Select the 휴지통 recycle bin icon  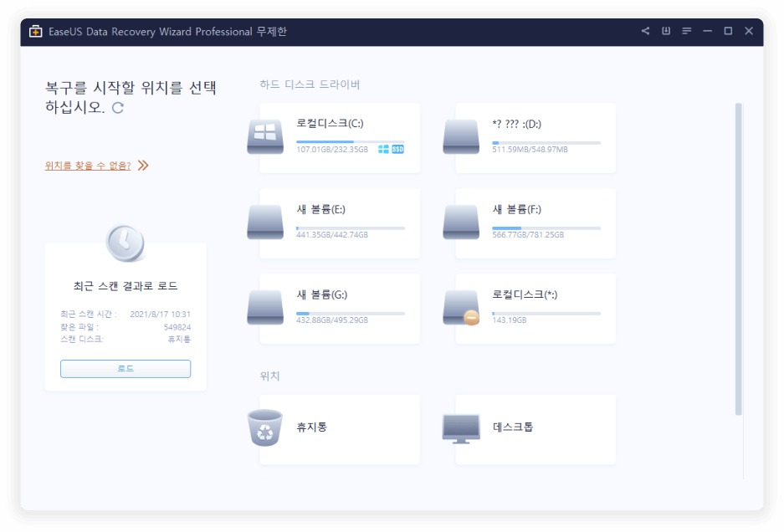click(x=265, y=427)
